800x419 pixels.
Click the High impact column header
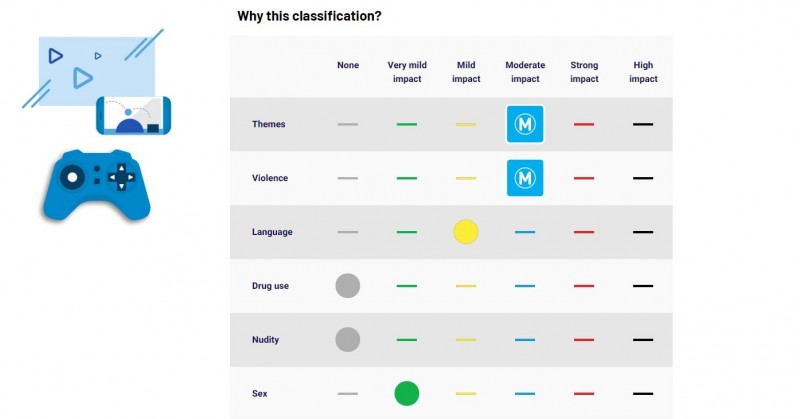click(x=643, y=72)
